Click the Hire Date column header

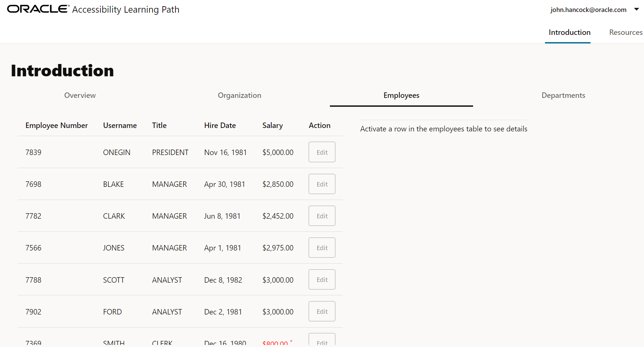pos(220,126)
